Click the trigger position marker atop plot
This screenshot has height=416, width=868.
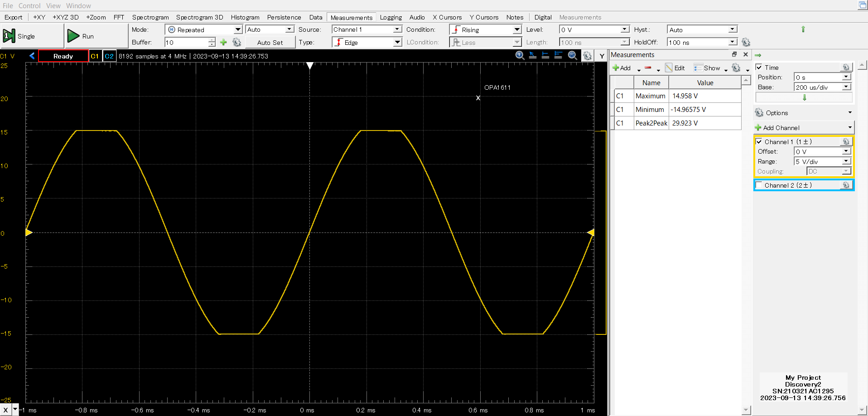[x=310, y=66]
